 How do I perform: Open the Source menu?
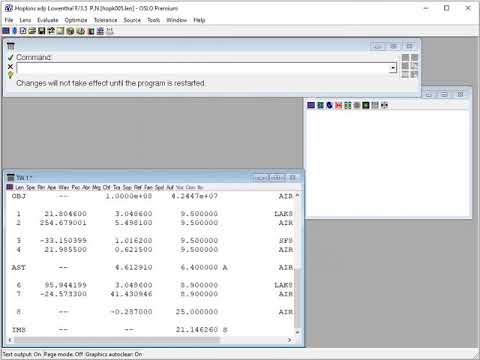click(x=132, y=20)
